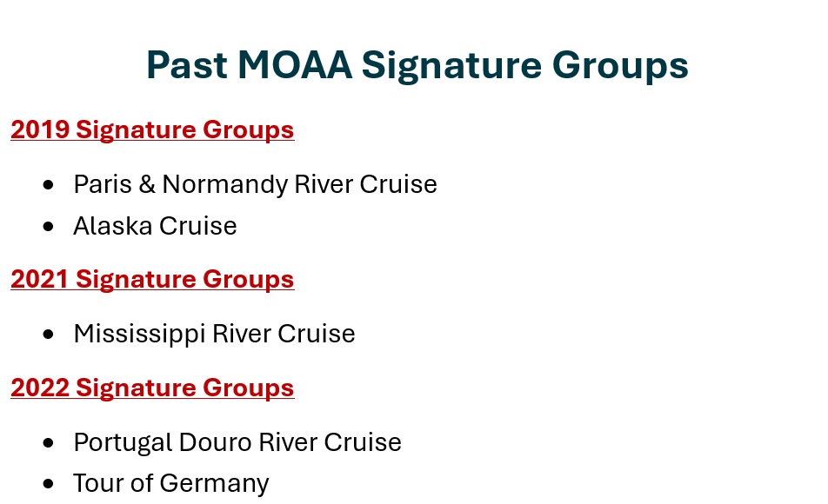
Task: Select the Tour of Germany entry
Action: pyautogui.click(x=171, y=483)
